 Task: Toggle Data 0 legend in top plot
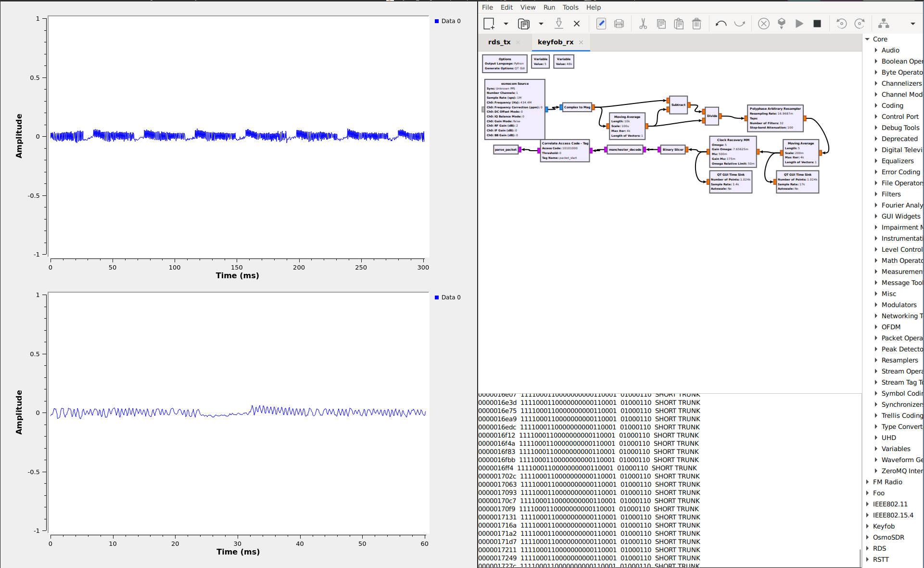(x=448, y=21)
